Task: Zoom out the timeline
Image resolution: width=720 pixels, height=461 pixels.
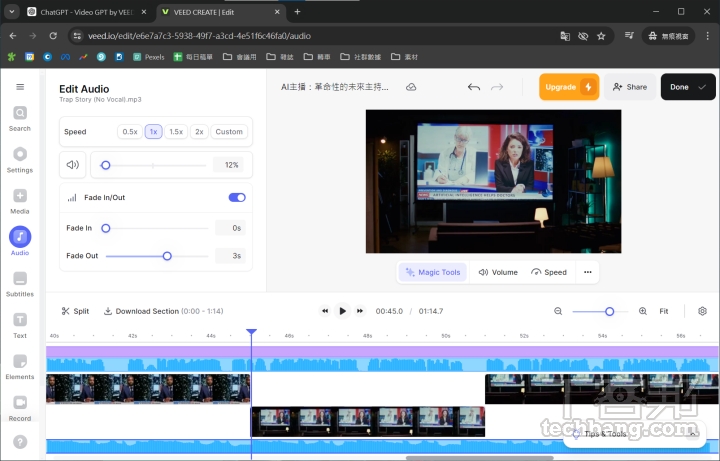Action: (558, 311)
